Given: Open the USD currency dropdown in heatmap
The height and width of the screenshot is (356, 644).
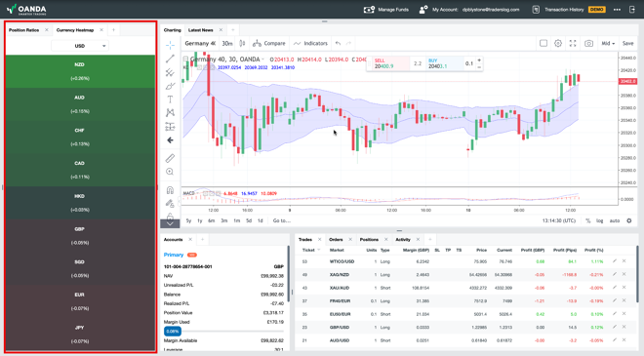Looking at the screenshot, I should click(x=80, y=46).
